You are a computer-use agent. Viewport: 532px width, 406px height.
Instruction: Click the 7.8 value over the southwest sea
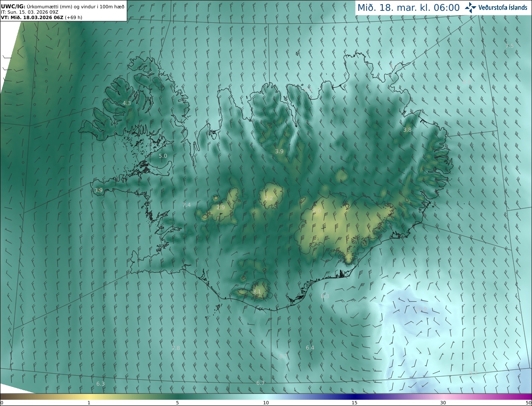coord(176,348)
